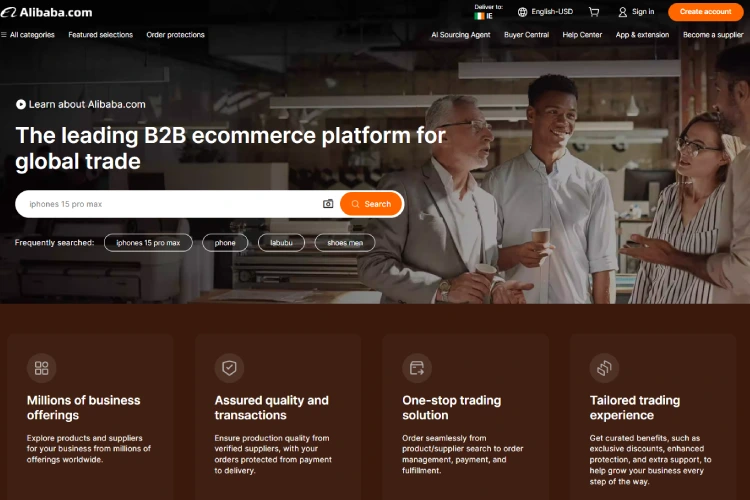The image size is (750, 500).
Task: Open the Help Center menu
Action: (582, 35)
